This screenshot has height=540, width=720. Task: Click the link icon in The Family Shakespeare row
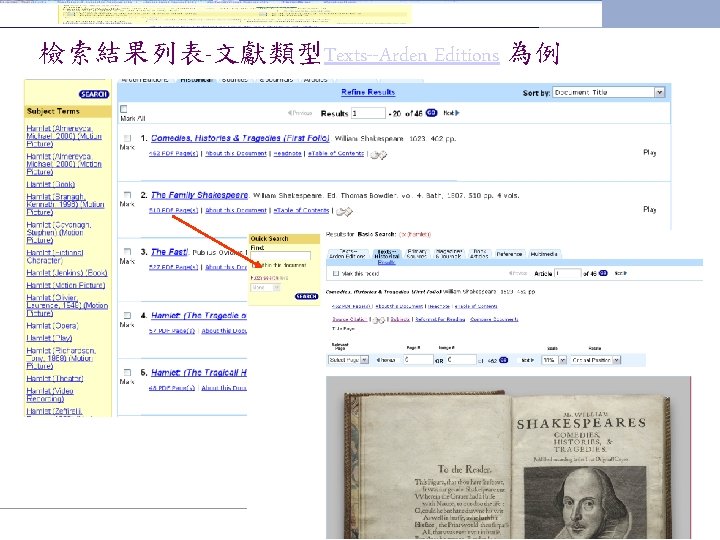[x=344, y=212]
